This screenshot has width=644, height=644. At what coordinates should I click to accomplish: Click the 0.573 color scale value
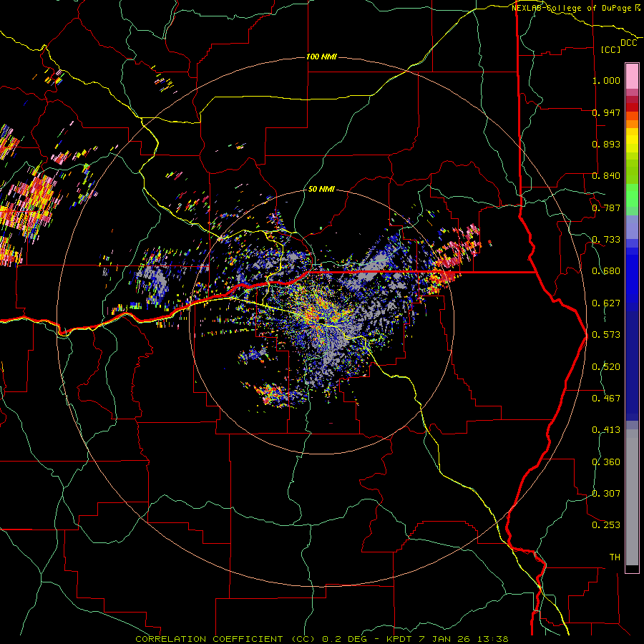(x=606, y=335)
